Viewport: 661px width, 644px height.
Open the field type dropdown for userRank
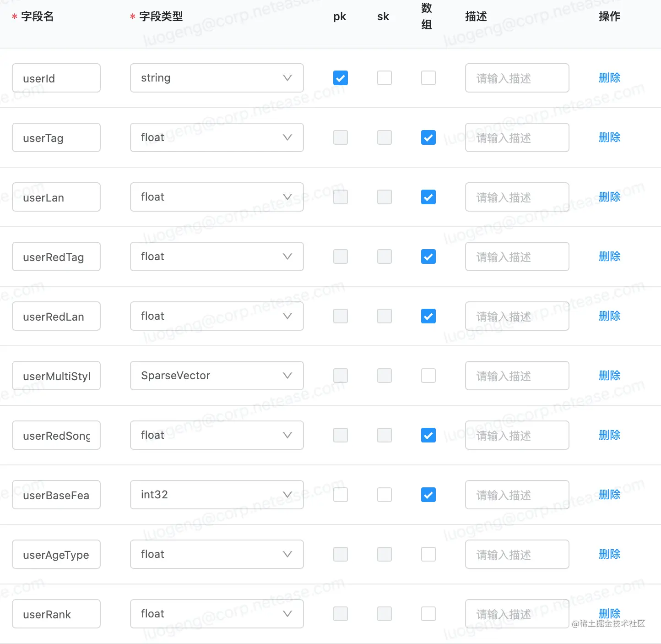point(217,614)
